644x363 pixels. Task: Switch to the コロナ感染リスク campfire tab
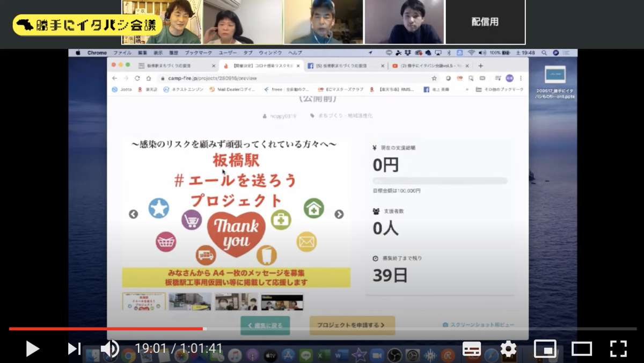(261, 66)
